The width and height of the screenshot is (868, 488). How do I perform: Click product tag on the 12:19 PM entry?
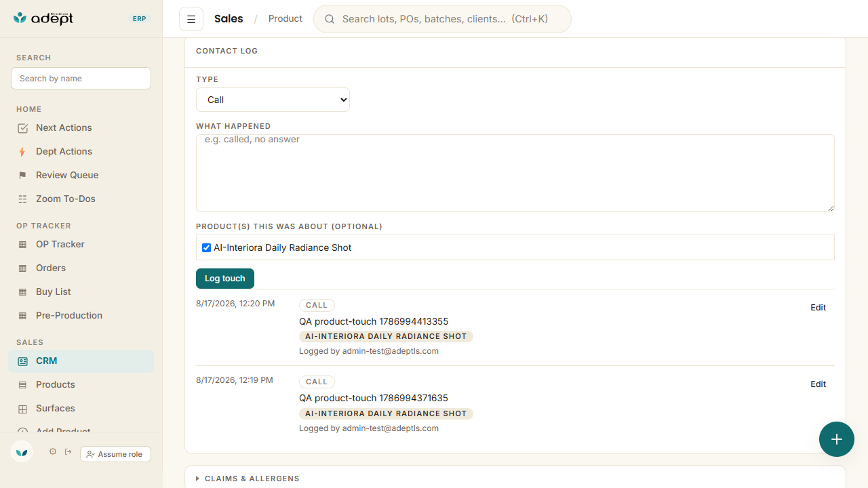(x=386, y=413)
